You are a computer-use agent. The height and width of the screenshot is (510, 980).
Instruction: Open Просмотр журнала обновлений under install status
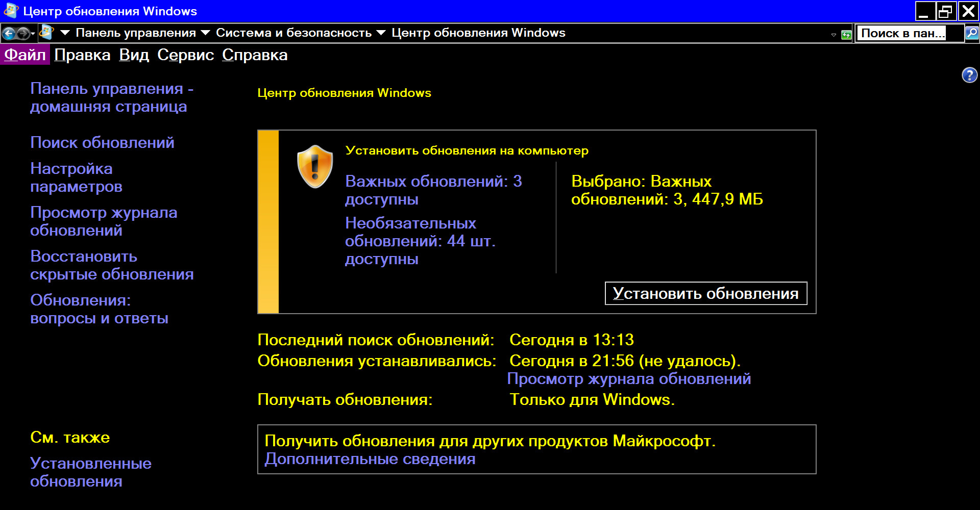[629, 378]
